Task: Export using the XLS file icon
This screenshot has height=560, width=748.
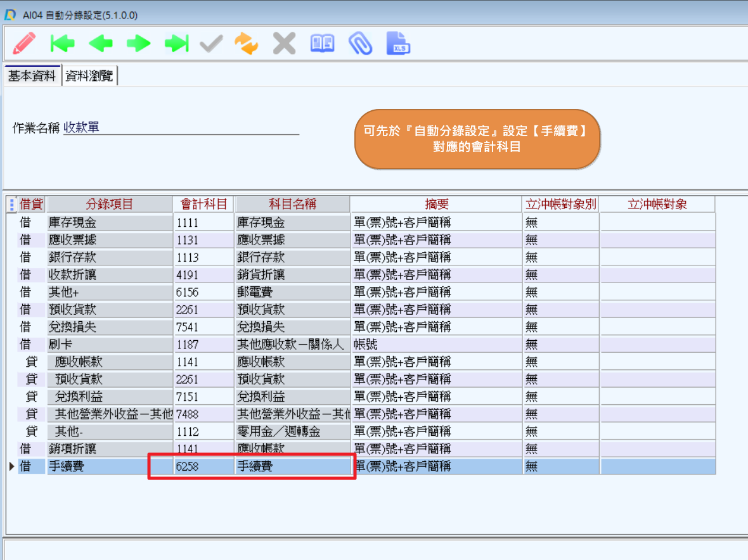Action: [399, 44]
